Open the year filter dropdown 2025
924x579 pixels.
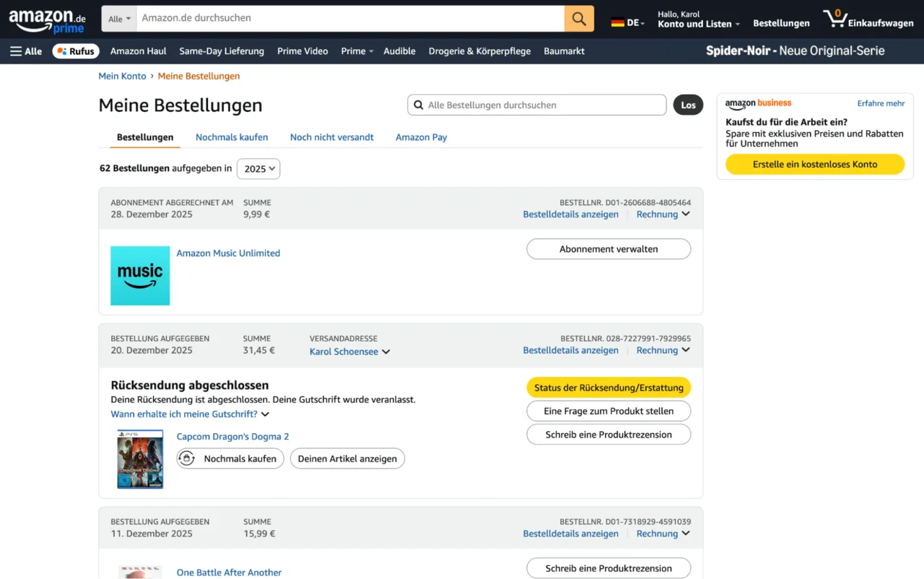click(258, 169)
